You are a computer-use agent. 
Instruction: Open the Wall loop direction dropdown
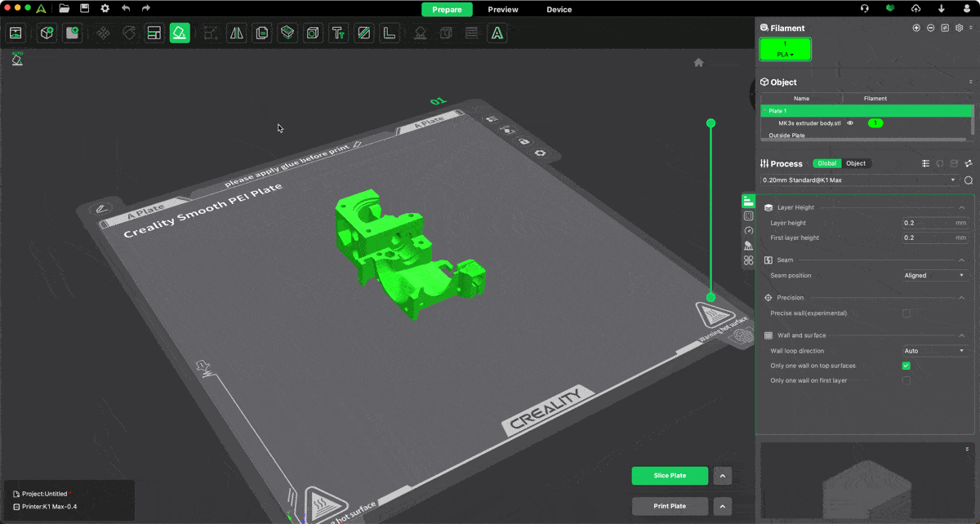[x=934, y=351]
